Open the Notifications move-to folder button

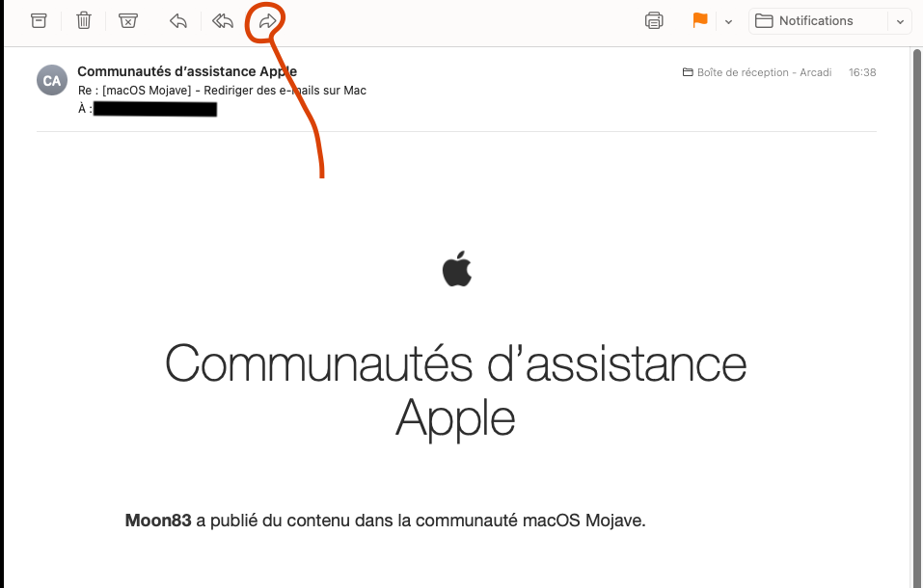(x=818, y=21)
